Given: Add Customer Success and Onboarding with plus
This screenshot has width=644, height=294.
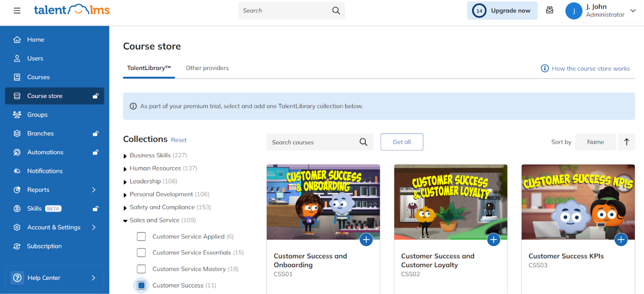Looking at the screenshot, I should coord(366,240).
